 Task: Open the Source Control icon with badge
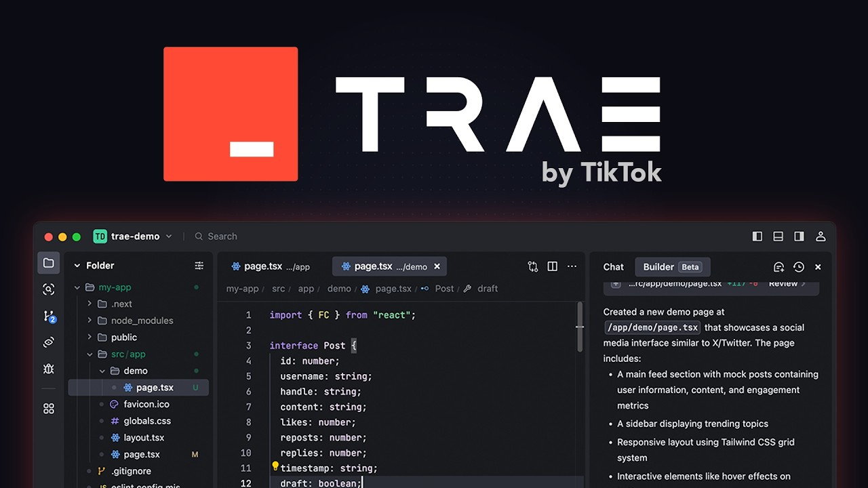coord(49,316)
